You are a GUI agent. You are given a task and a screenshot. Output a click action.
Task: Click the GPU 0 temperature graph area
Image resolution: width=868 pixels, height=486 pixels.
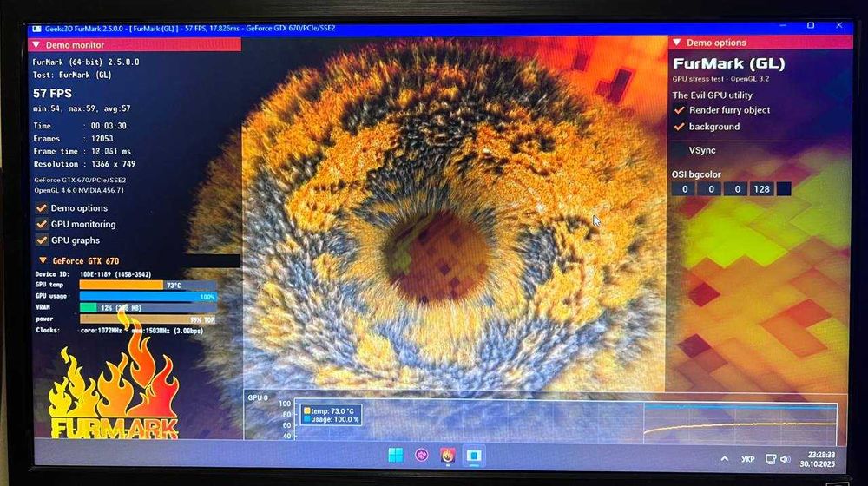[565, 419]
